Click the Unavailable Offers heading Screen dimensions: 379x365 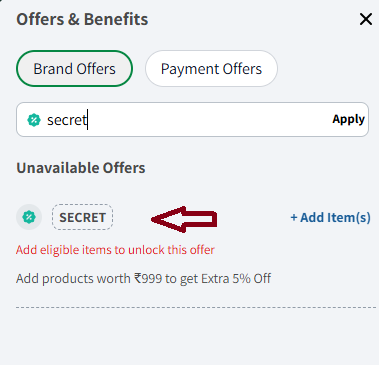point(81,168)
